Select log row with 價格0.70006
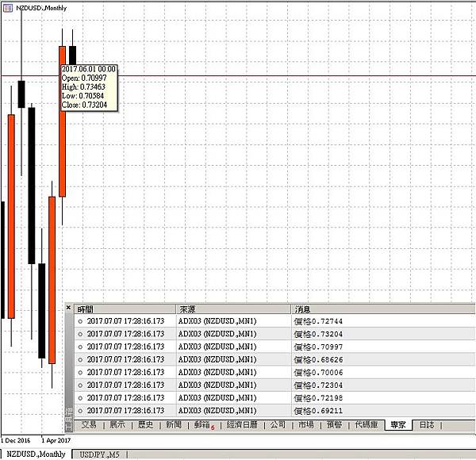 (274, 372)
